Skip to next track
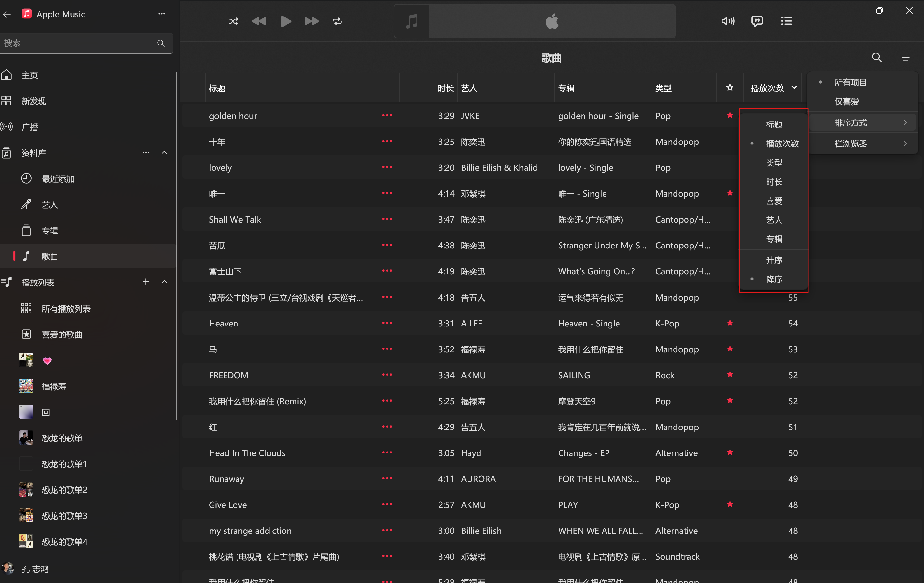 coord(311,21)
